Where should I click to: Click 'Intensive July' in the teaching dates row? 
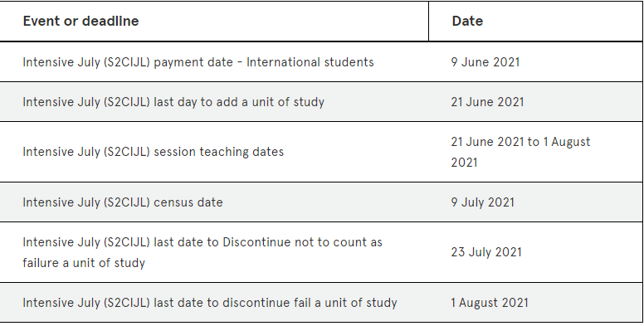point(61,152)
